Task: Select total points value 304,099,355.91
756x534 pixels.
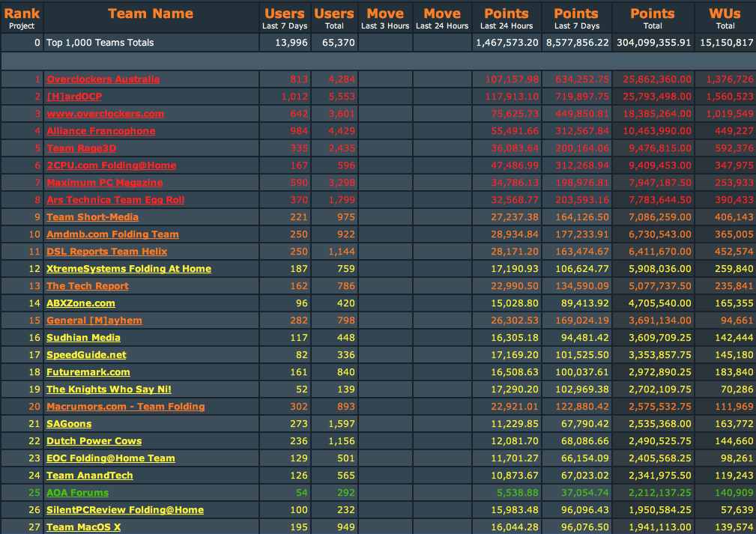Action: click(653, 43)
